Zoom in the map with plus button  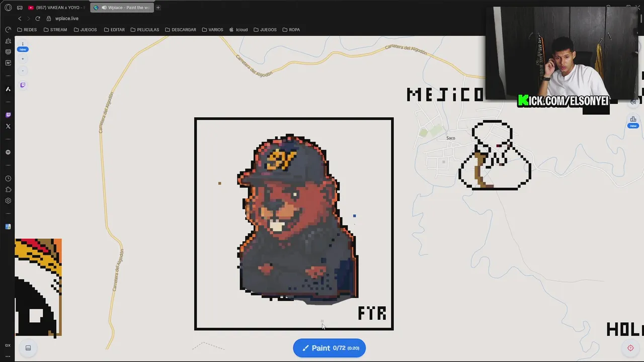coord(23,59)
